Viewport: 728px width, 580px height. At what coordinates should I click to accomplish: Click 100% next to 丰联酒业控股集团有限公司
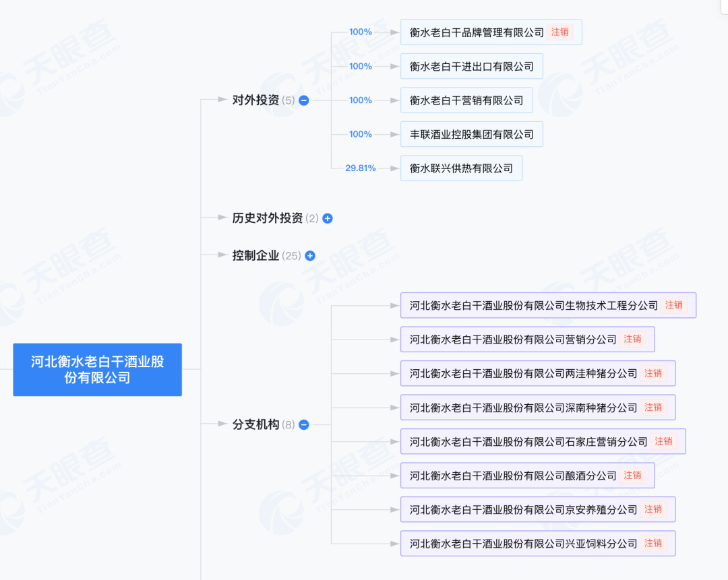click(x=360, y=134)
